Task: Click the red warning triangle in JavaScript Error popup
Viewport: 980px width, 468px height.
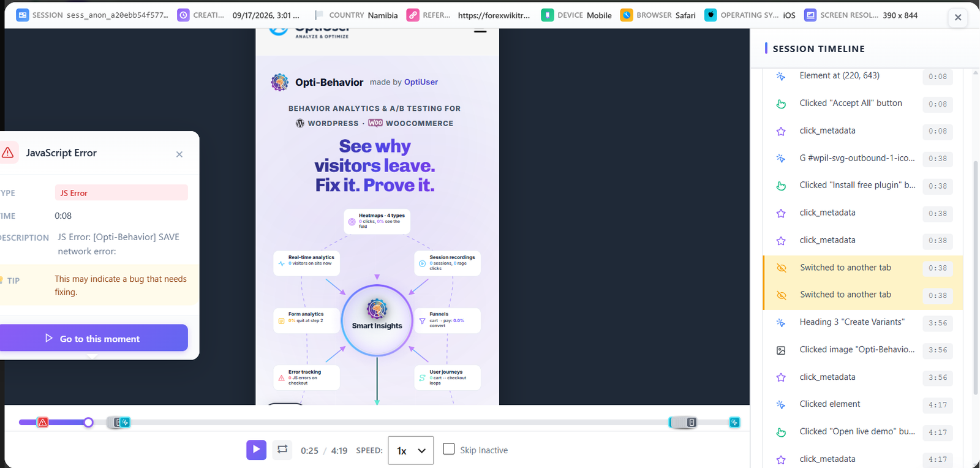Action: [7, 153]
